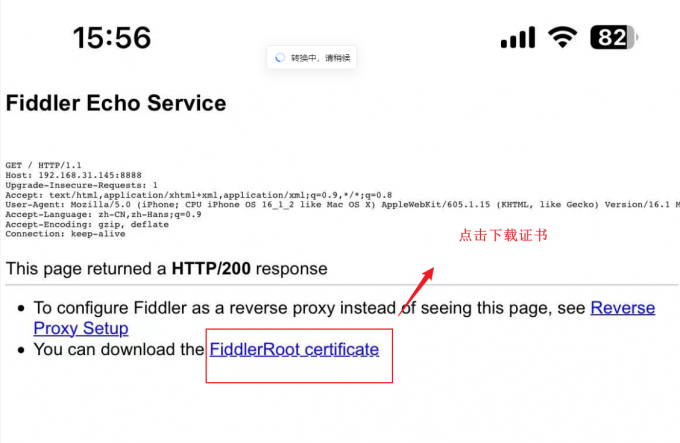Click the User-Agent: Mozilla/5.0 header line
The width and height of the screenshot is (680, 443).
click(342, 205)
